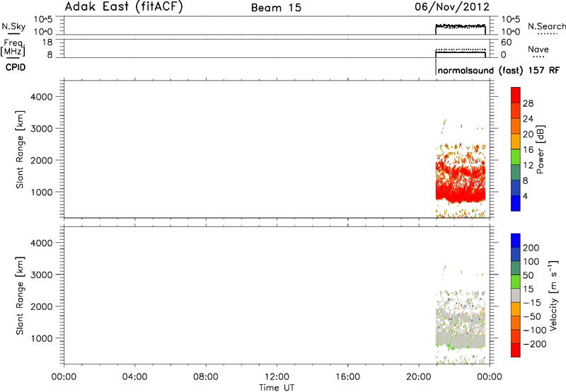This screenshot has height=392, width=566.
Task: Click the "12:00" time tick label
Action: pyautogui.click(x=277, y=377)
